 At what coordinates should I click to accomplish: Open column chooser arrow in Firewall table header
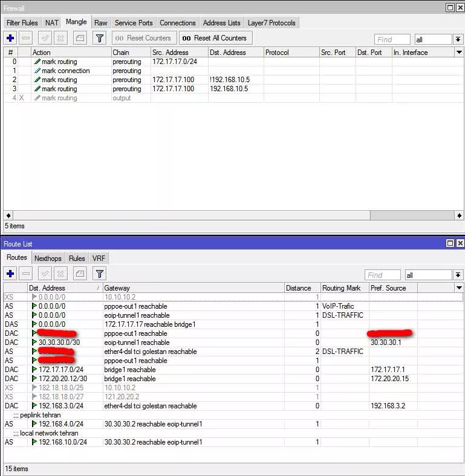459,52
